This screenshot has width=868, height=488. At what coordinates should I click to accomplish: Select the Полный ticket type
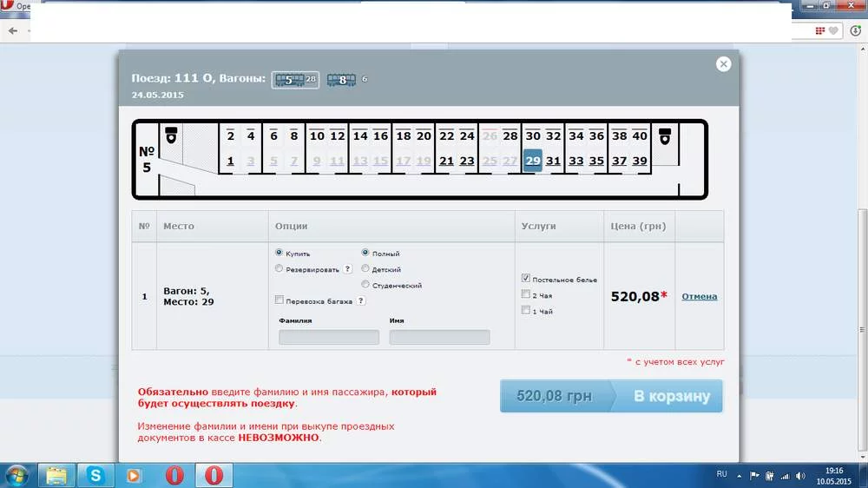coord(365,253)
